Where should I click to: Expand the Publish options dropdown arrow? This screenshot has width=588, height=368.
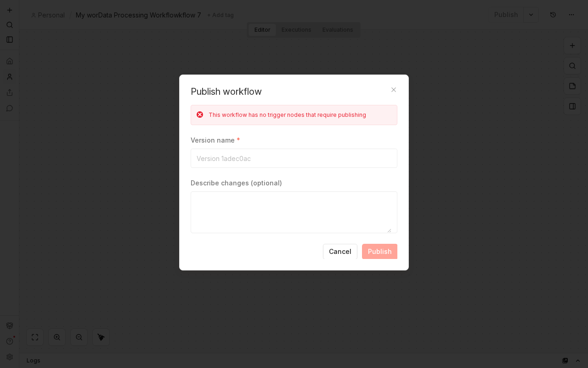pyautogui.click(x=531, y=15)
